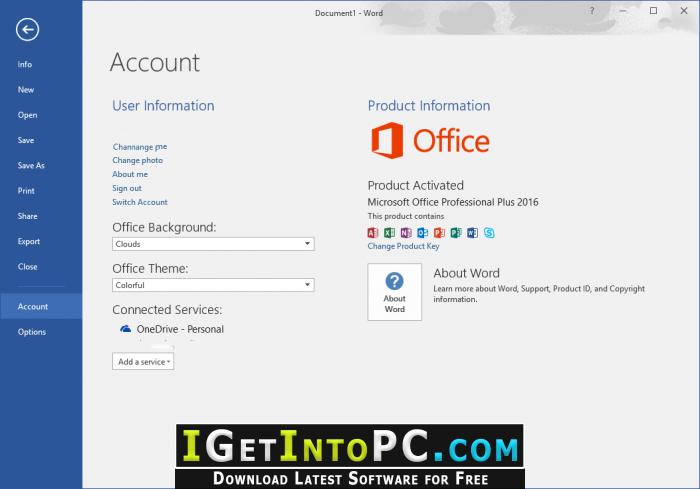The width and height of the screenshot is (700, 489).
Task: Click the Excel app icon under product contents
Action: pos(389,233)
